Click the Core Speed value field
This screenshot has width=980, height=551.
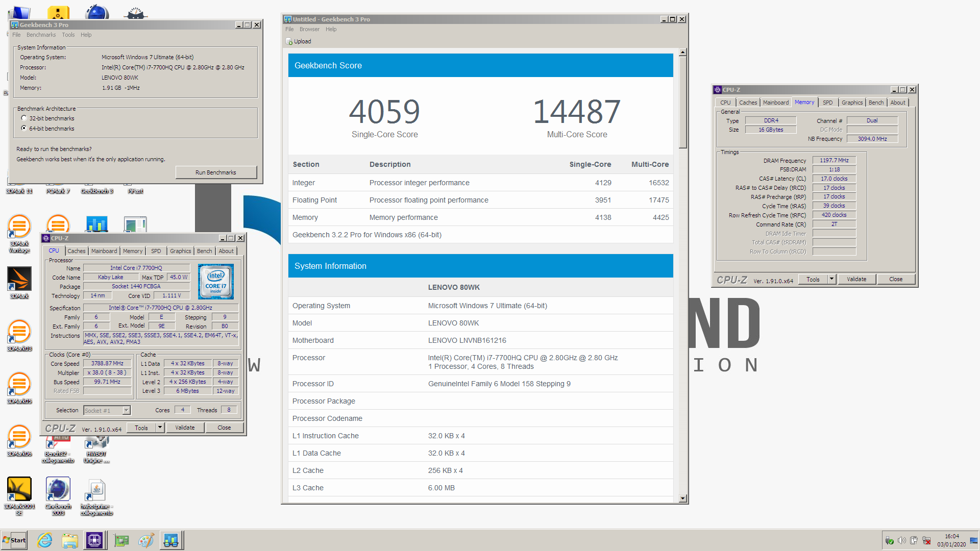point(107,364)
